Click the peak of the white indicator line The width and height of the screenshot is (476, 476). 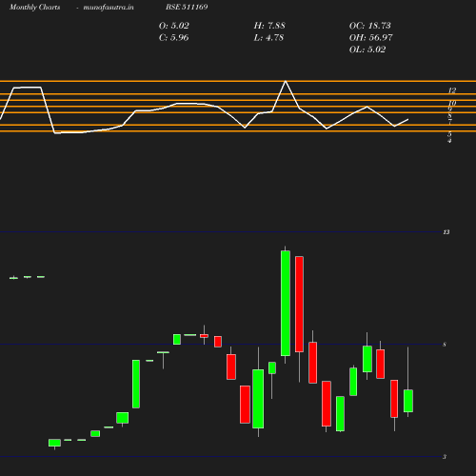coord(286,82)
